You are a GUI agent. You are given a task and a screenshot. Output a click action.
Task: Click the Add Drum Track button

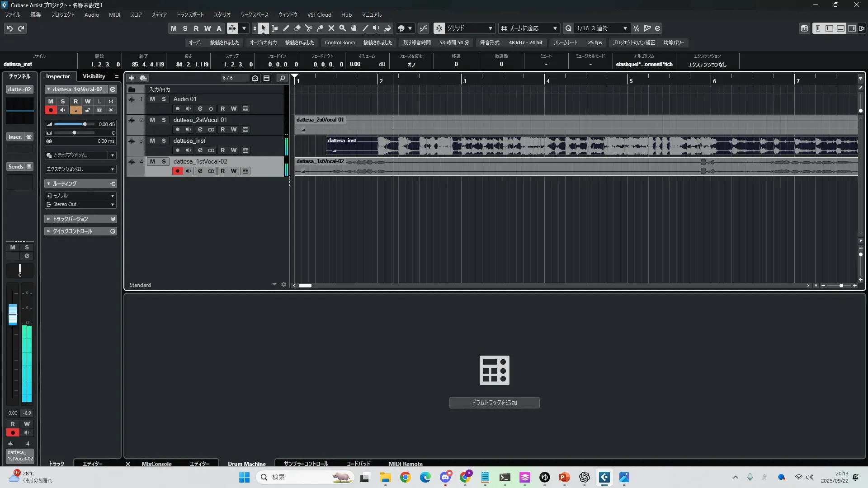pos(494,403)
